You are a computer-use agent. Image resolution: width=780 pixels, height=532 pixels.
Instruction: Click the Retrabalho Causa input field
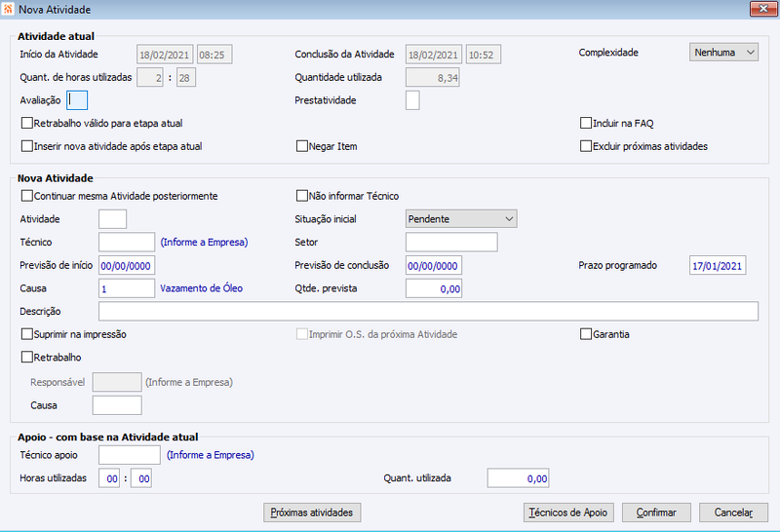click(x=117, y=405)
